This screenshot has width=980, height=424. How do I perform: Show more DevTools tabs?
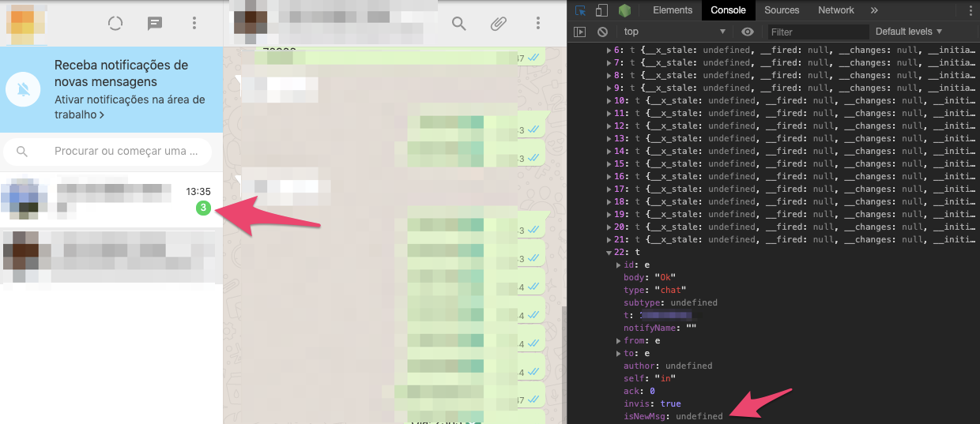click(x=874, y=10)
